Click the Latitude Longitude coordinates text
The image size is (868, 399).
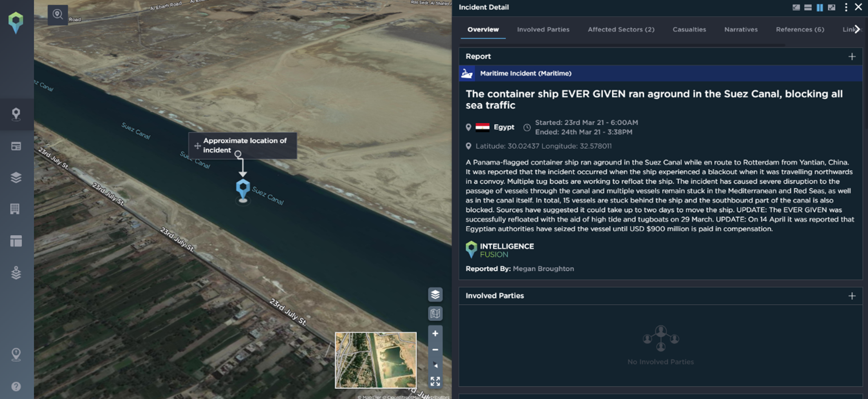543,146
